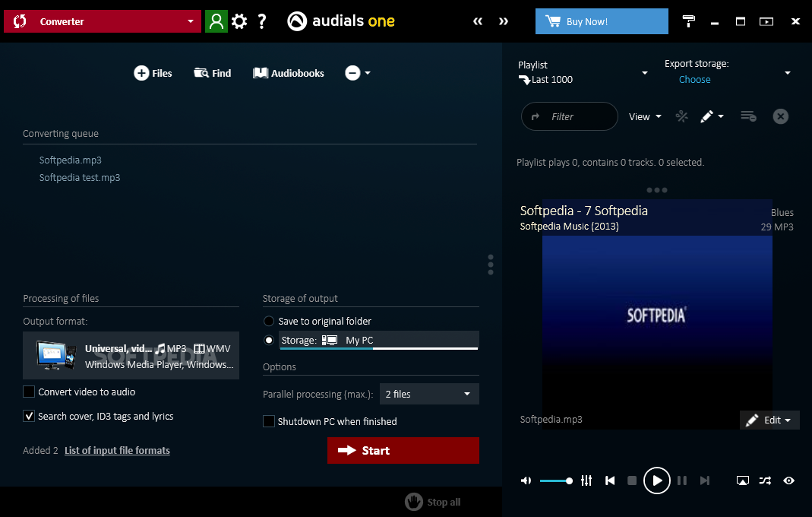Click Choose export storage link
Screen dimensions: 812x517
coord(694,79)
